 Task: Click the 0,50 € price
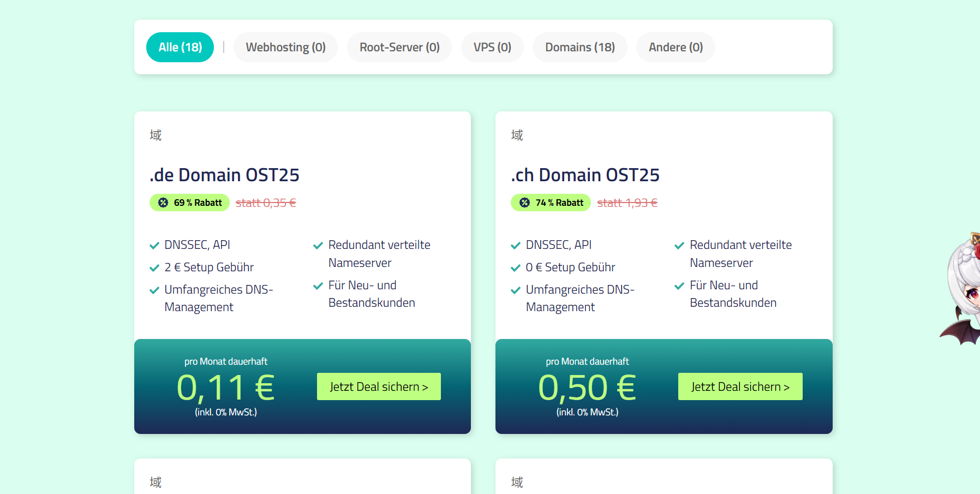pos(587,388)
